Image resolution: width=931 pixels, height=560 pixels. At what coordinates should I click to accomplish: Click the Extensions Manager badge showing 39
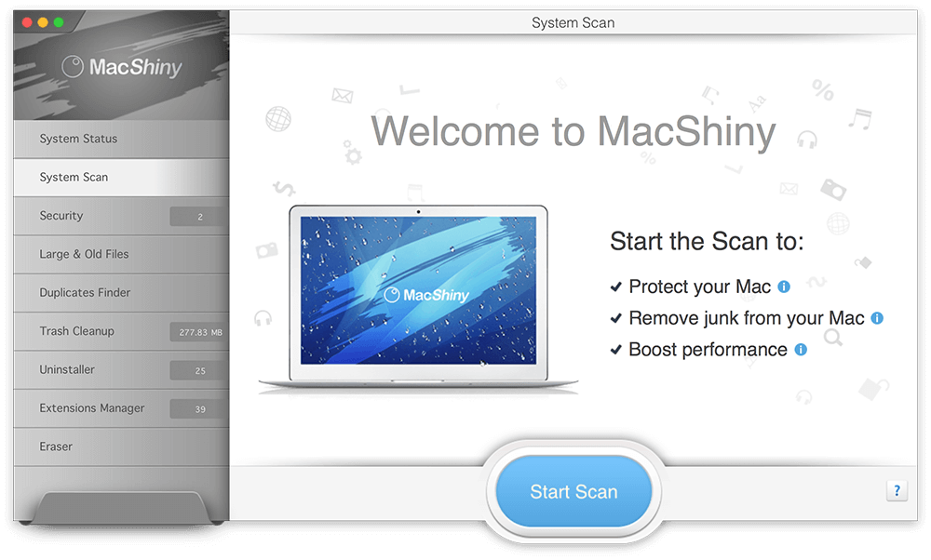click(x=199, y=409)
